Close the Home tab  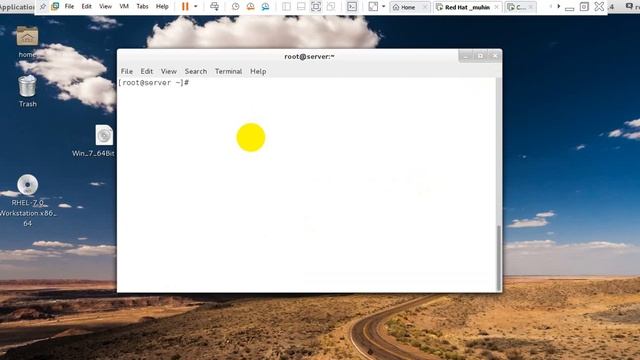click(x=424, y=7)
